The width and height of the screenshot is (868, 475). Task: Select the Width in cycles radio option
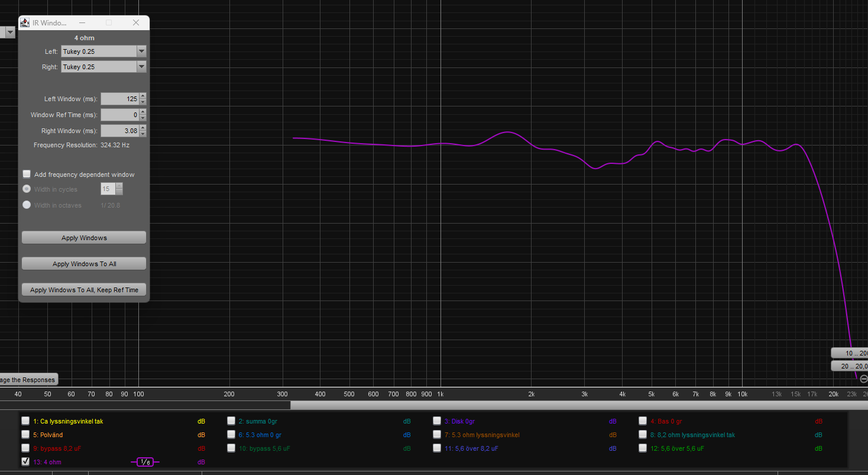point(27,189)
